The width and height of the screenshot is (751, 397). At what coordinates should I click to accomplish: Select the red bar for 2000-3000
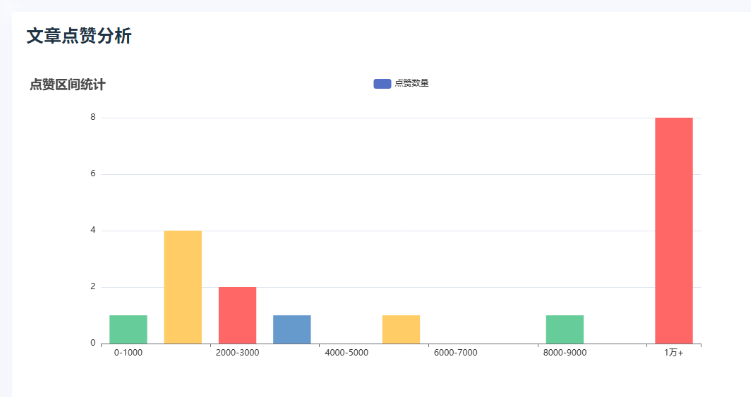[238, 315]
